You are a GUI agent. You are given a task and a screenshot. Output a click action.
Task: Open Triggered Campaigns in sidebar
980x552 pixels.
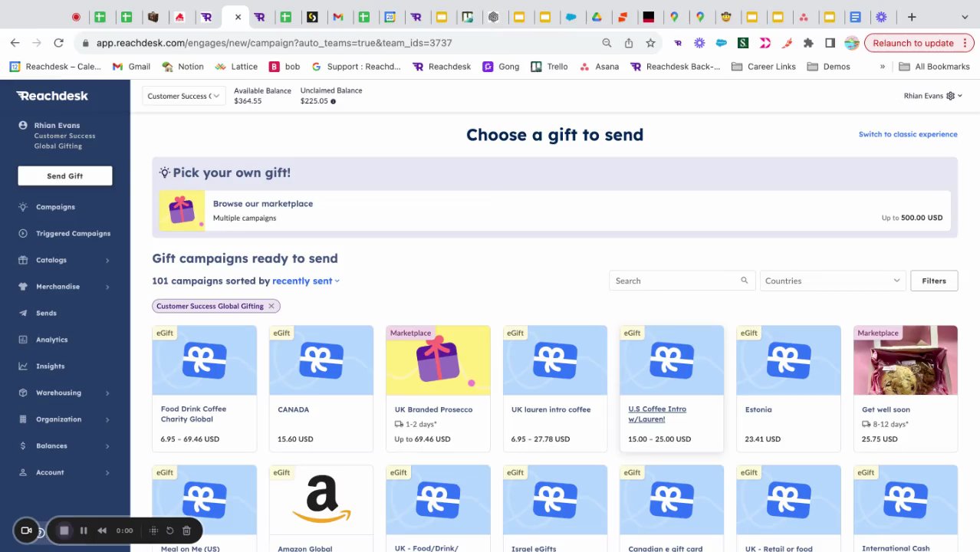(x=73, y=233)
